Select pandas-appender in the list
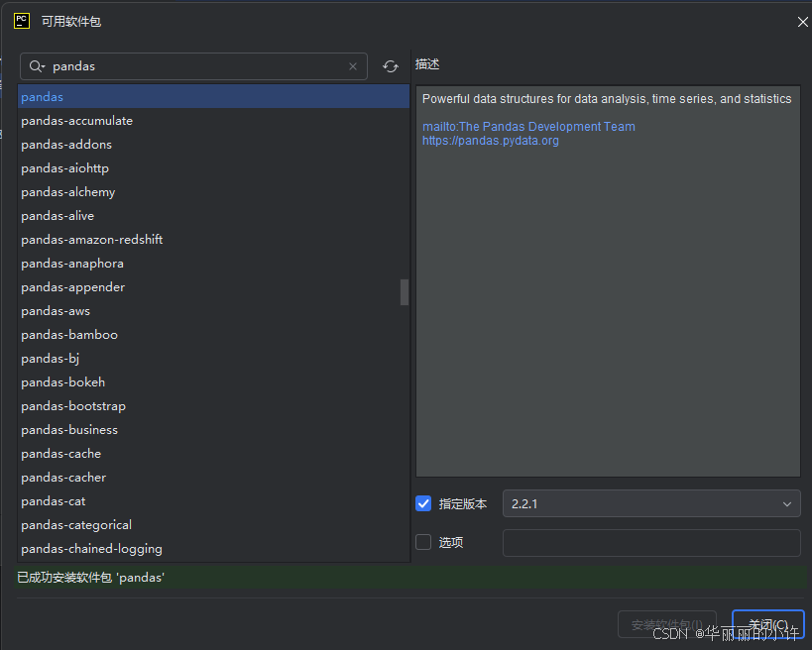Viewport: 812px width, 650px height. pyautogui.click(x=213, y=287)
